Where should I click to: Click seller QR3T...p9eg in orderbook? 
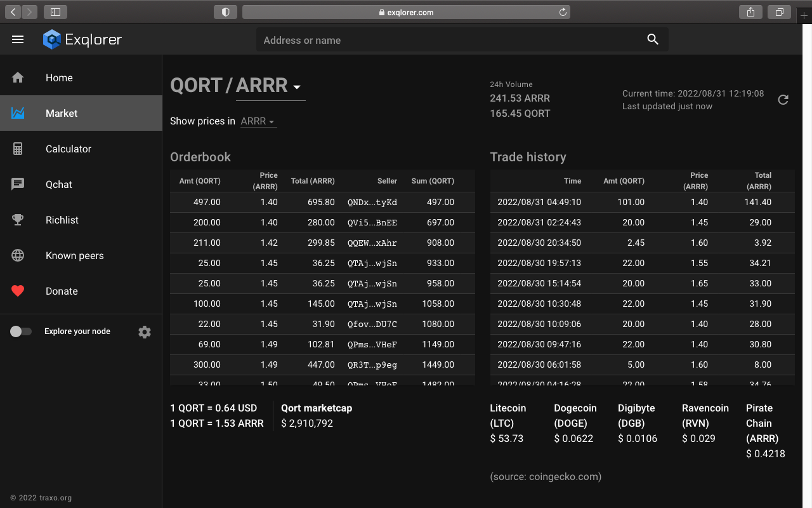[372, 364]
